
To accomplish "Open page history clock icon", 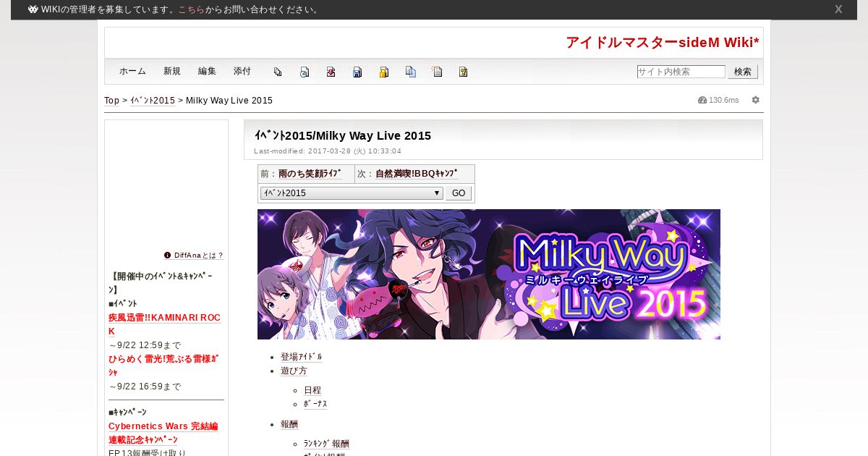I will 305,72.
